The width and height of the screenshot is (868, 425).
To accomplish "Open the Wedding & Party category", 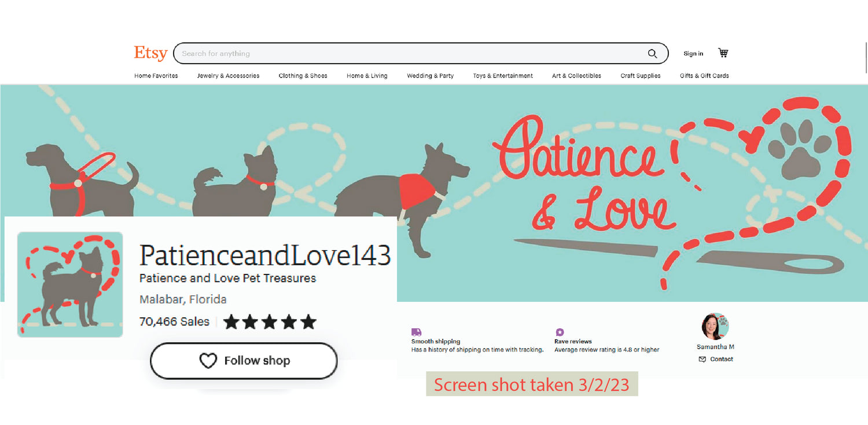I will pos(430,76).
